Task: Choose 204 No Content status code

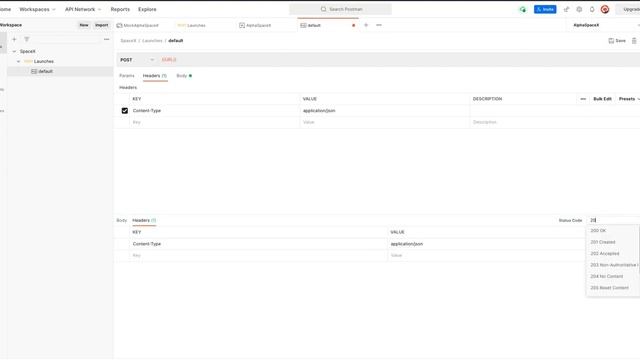Action: click(x=612, y=277)
